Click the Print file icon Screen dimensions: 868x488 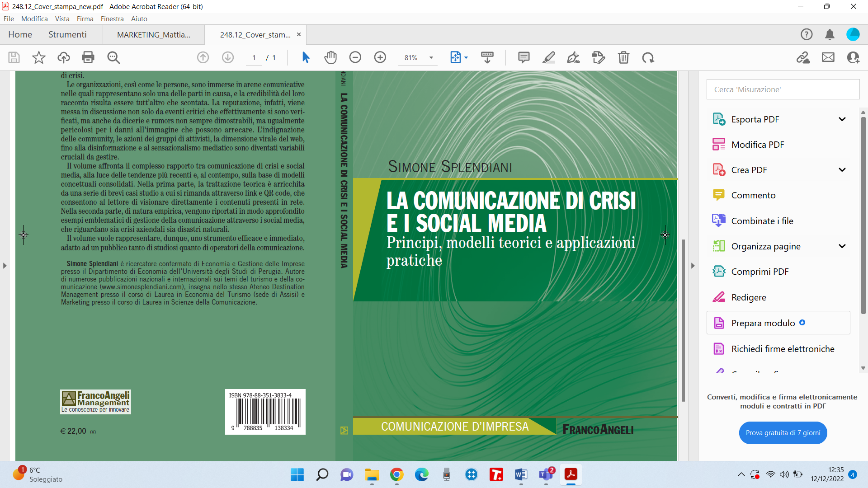tap(88, 57)
